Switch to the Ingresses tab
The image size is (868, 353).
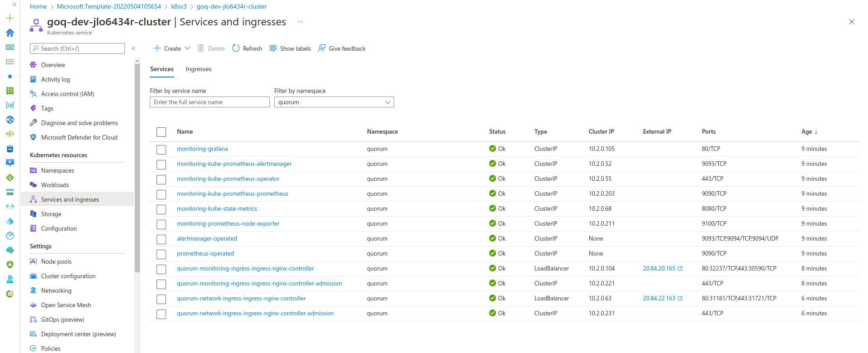point(198,69)
